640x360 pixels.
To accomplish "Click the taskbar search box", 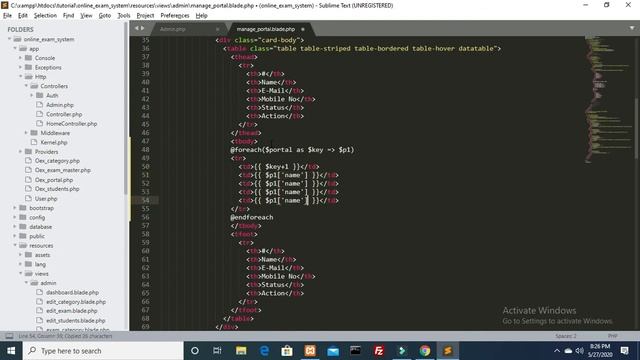I will pyautogui.click(x=103, y=351).
